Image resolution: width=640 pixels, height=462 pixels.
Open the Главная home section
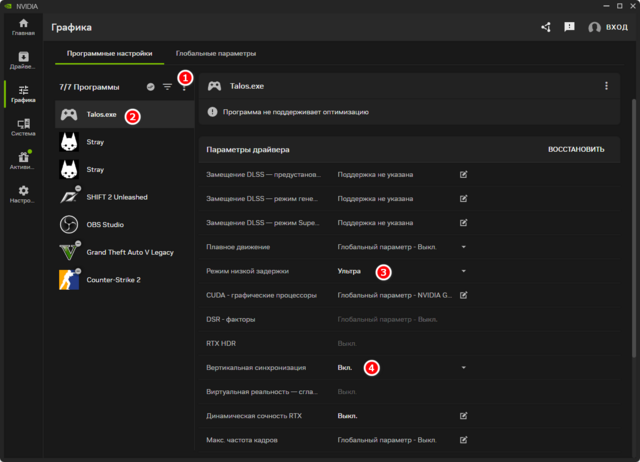coord(23,27)
